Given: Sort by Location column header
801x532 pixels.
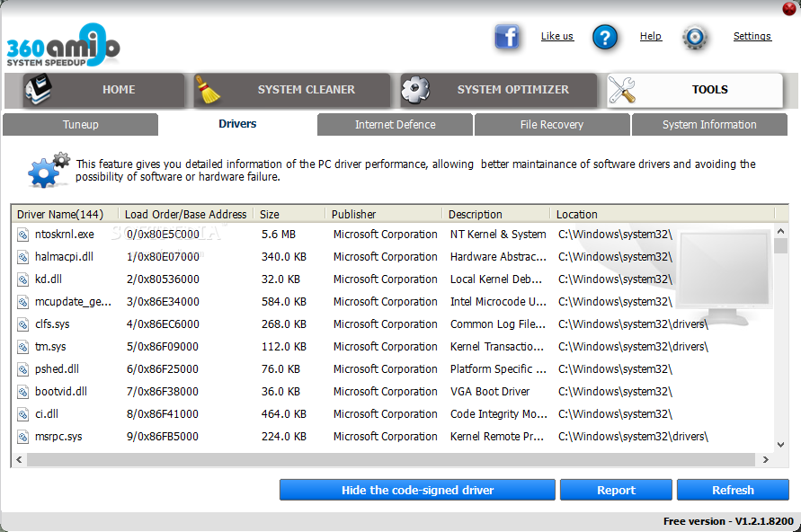Looking at the screenshot, I should [662, 215].
